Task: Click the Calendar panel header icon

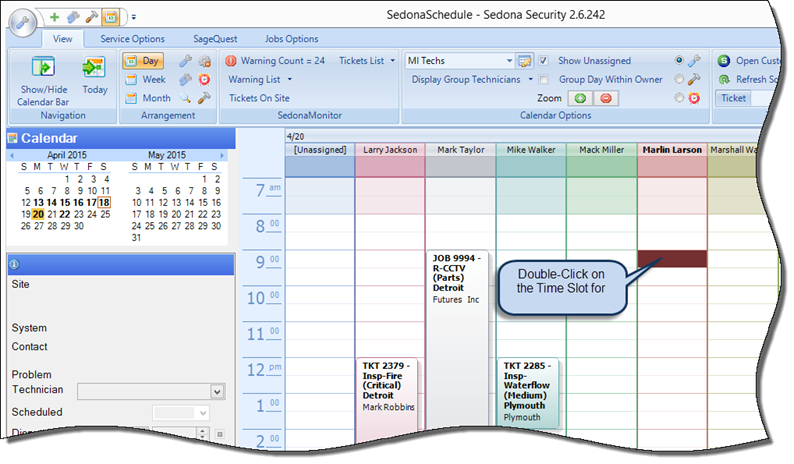Action: click(x=13, y=138)
